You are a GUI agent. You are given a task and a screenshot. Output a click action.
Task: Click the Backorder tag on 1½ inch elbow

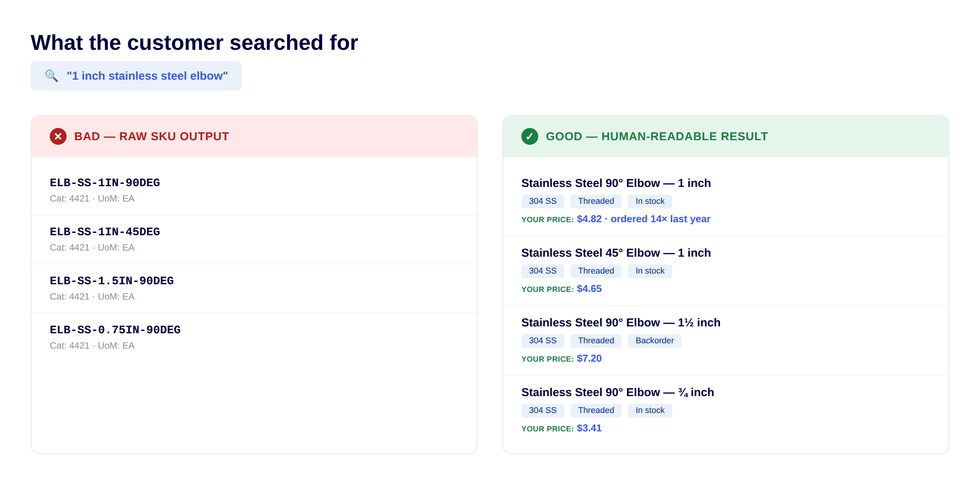(x=654, y=341)
